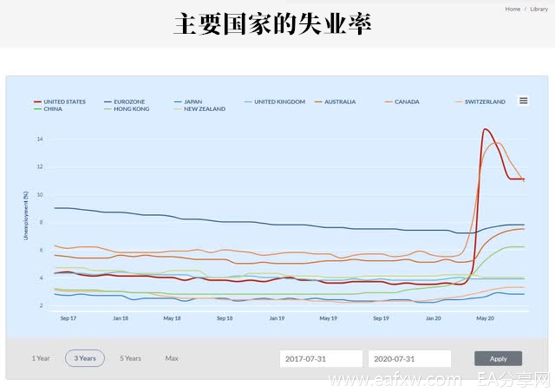Hide the United Kingdom legend series

click(x=278, y=101)
